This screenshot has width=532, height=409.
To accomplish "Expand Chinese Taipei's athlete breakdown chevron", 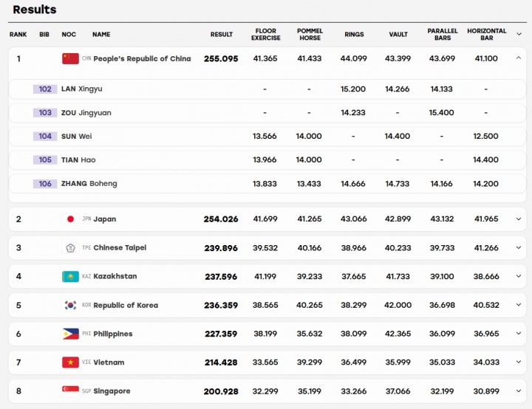I will [x=519, y=247].
